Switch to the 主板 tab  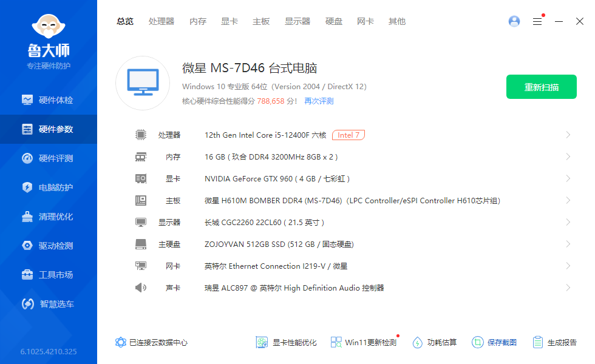point(261,21)
